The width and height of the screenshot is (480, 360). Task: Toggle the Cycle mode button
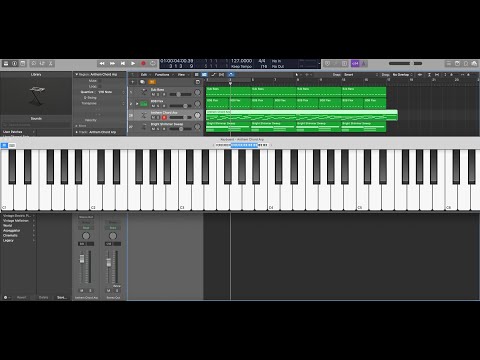point(153,63)
